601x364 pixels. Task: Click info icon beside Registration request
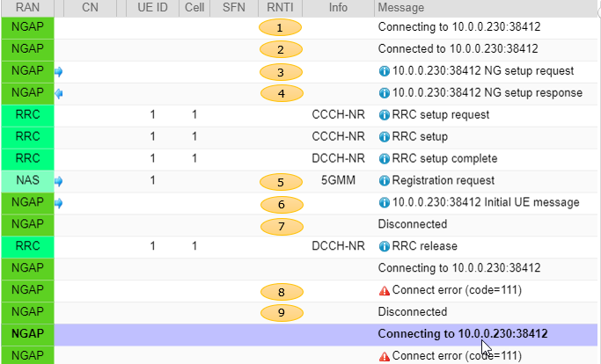384,180
